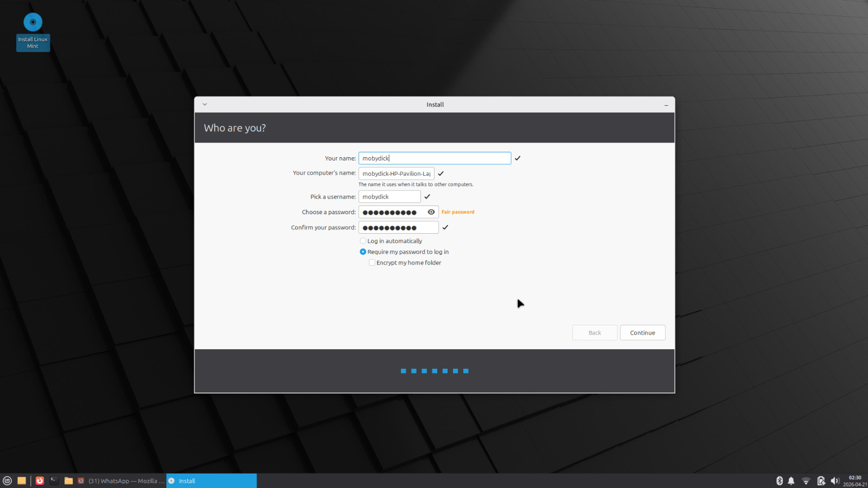Launch the Terminal from the panel
The height and width of the screenshot is (488, 868).
[54, 481]
